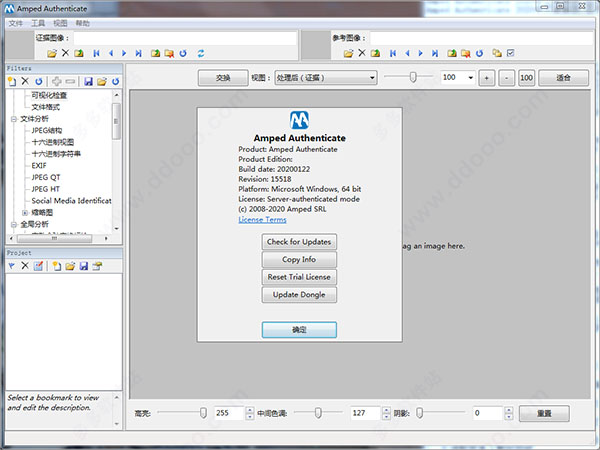Click the open folder icon in Filters toolbar
The width and height of the screenshot is (600, 450).
click(x=102, y=81)
